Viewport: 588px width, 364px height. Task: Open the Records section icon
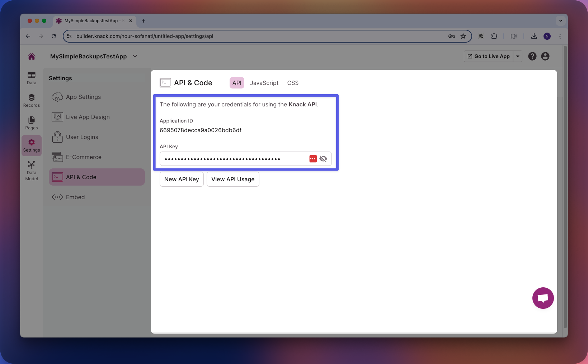(x=32, y=100)
